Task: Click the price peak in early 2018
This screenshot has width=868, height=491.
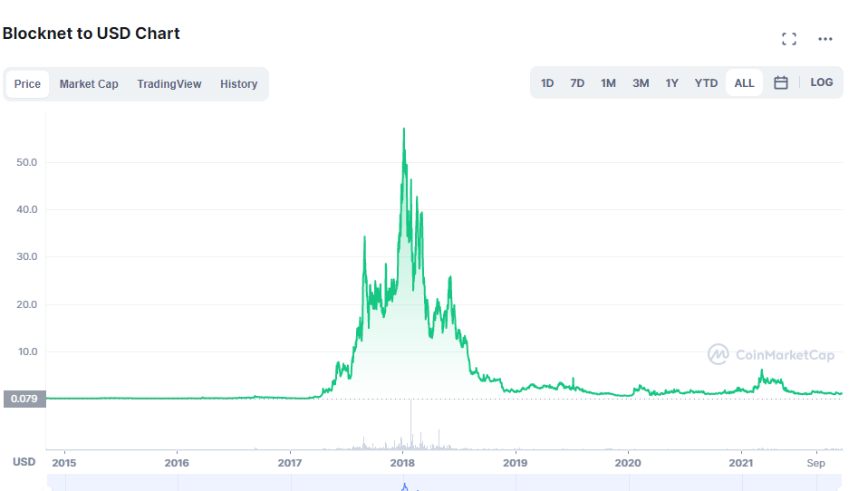Action: click(403, 129)
